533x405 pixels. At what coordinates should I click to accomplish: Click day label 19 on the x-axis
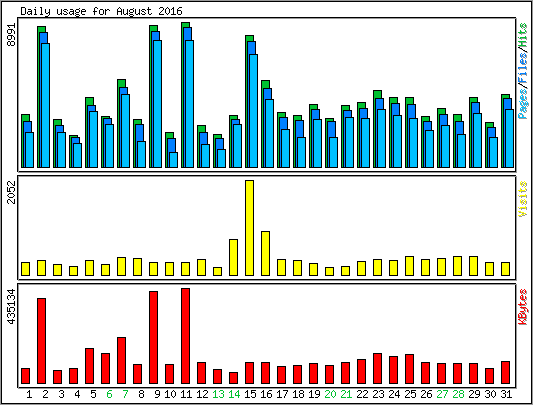tap(314, 394)
